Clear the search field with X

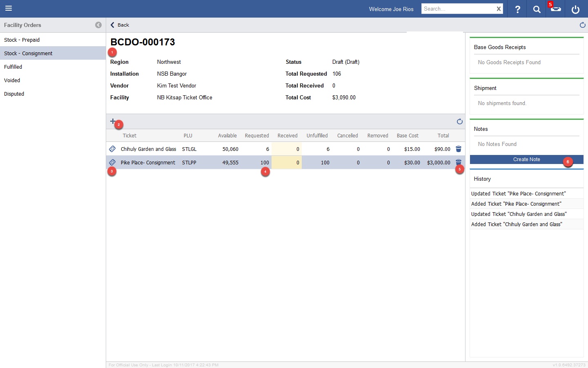pyautogui.click(x=499, y=9)
